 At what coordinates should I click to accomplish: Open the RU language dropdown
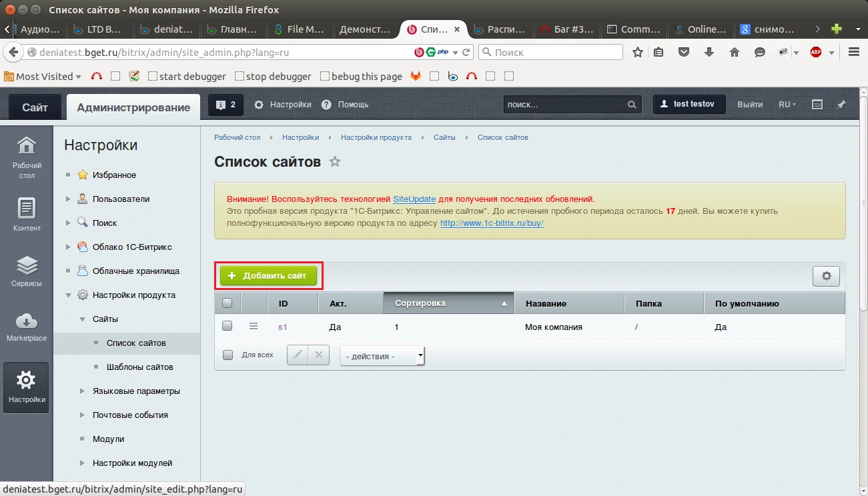(x=787, y=105)
